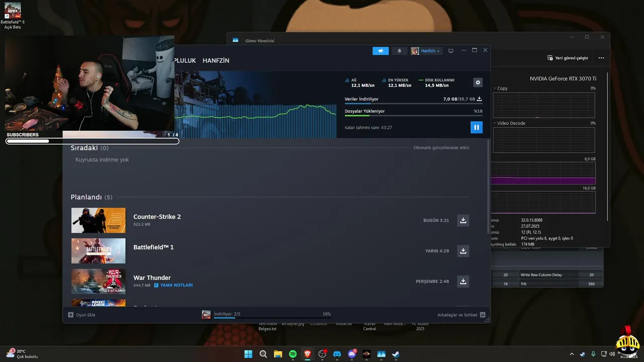The image size is (644, 362).
Task: Expand the Hanfzin account menu
Action: point(427,51)
